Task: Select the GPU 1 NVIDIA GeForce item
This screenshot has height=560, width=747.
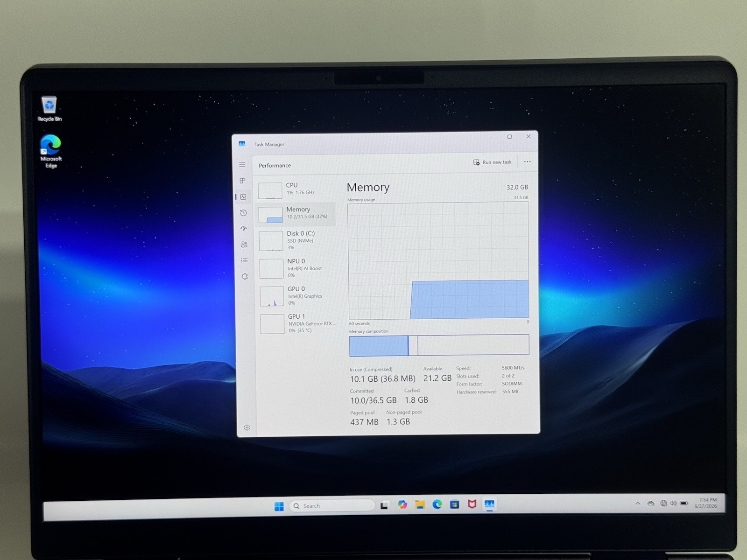Action: coord(298,323)
